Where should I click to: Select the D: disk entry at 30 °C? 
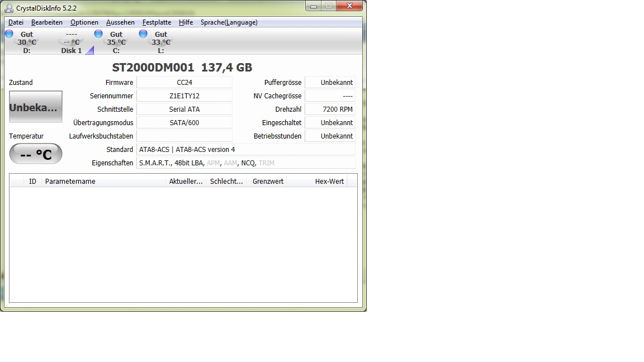[27, 42]
